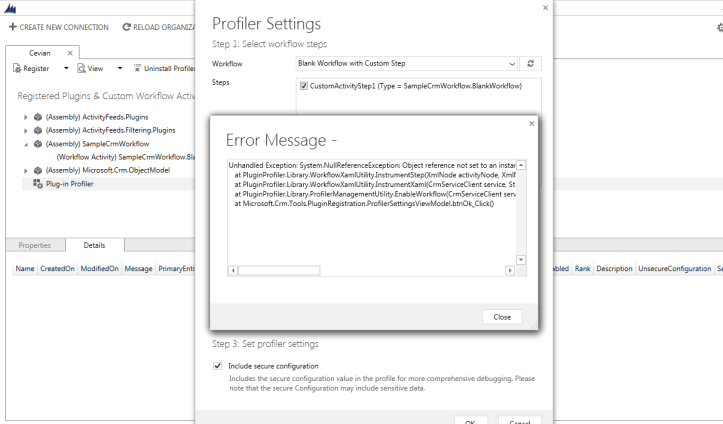
Task: Toggle Include secure configuration checkbox
Action: [219, 366]
